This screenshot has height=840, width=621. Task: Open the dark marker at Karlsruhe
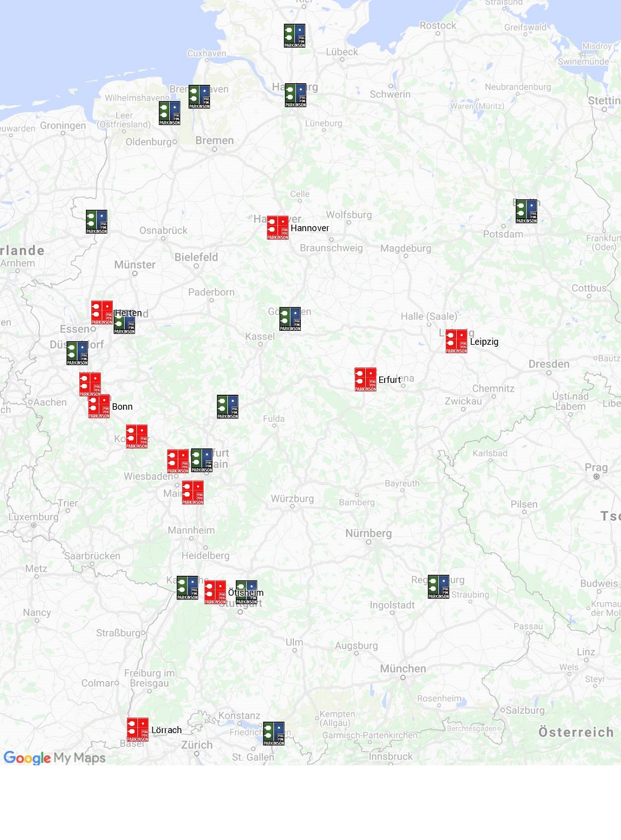(187, 588)
